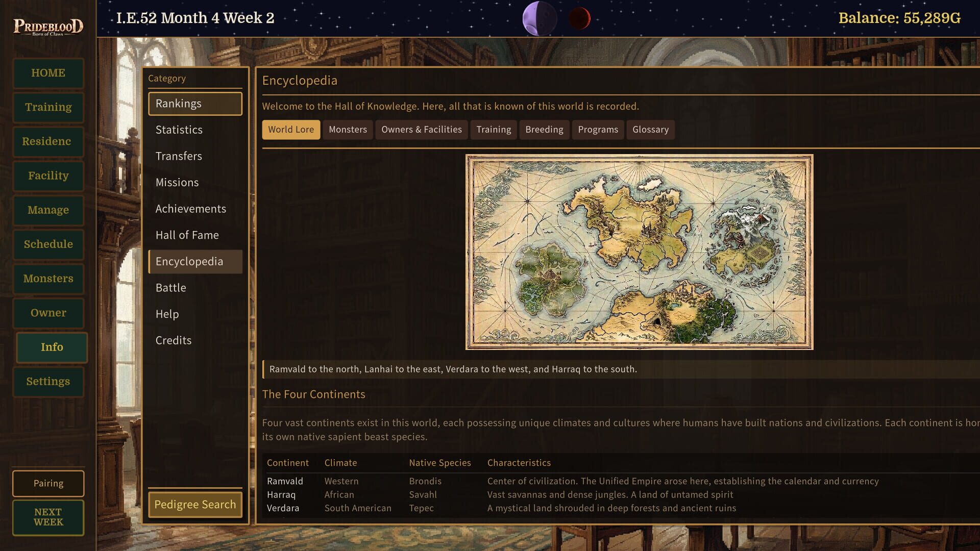Screen dimensions: 980x551
Task: Open the Manage menu
Action: click(x=48, y=210)
